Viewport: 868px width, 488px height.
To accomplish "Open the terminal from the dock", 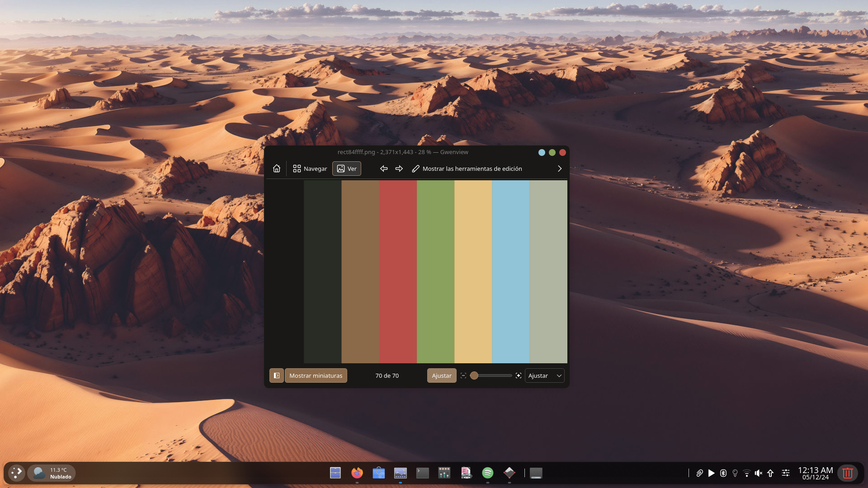I will (422, 473).
